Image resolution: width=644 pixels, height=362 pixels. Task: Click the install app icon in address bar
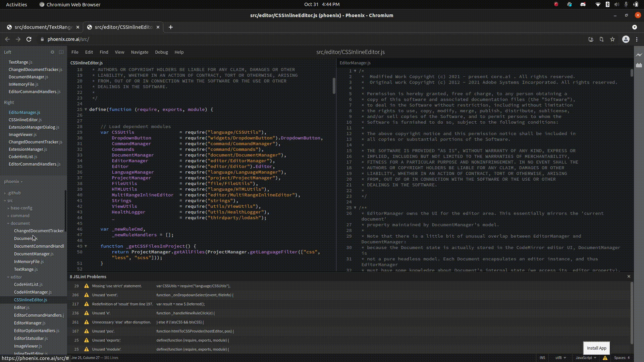[590, 39]
